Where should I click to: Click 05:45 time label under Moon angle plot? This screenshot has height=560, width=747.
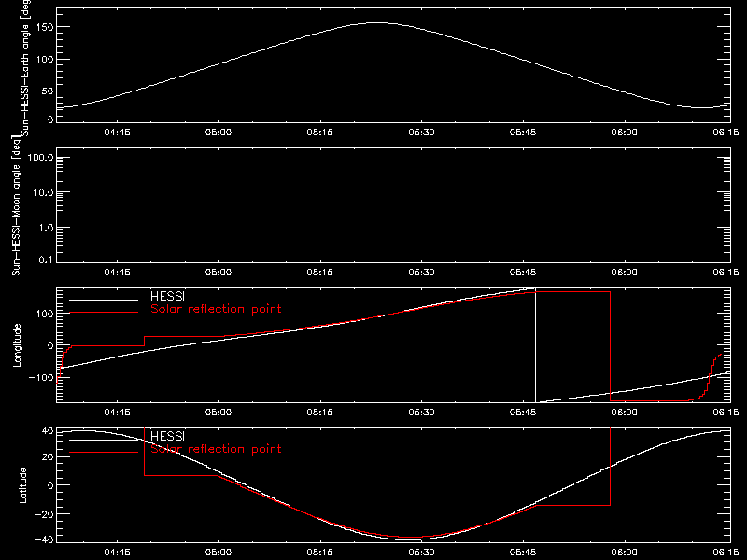tap(523, 273)
